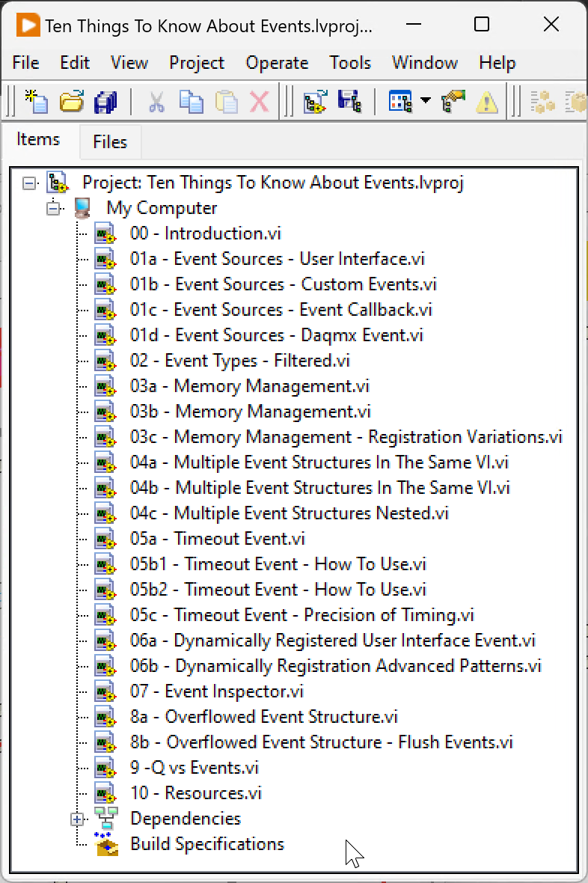
Task: Click the Dependencies icon
Action: click(x=106, y=818)
